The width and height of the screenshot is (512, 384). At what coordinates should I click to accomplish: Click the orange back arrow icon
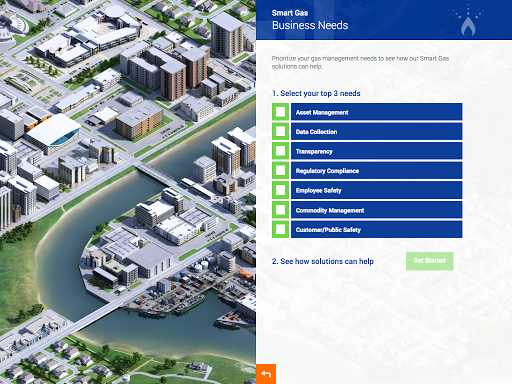click(266, 374)
